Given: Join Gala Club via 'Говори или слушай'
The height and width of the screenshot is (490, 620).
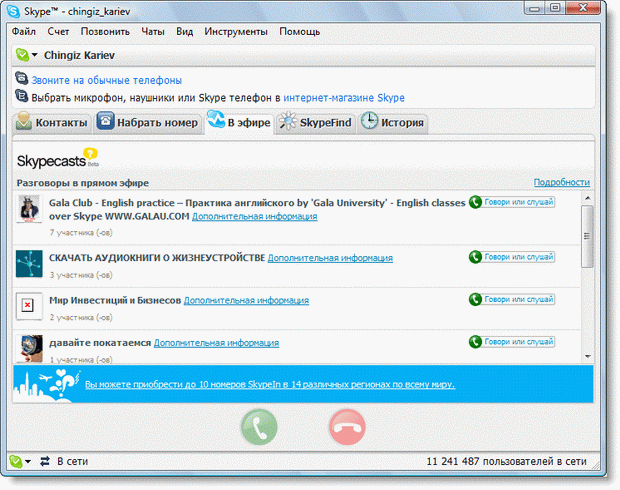Looking at the screenshot, I should (x=512, y=202).
